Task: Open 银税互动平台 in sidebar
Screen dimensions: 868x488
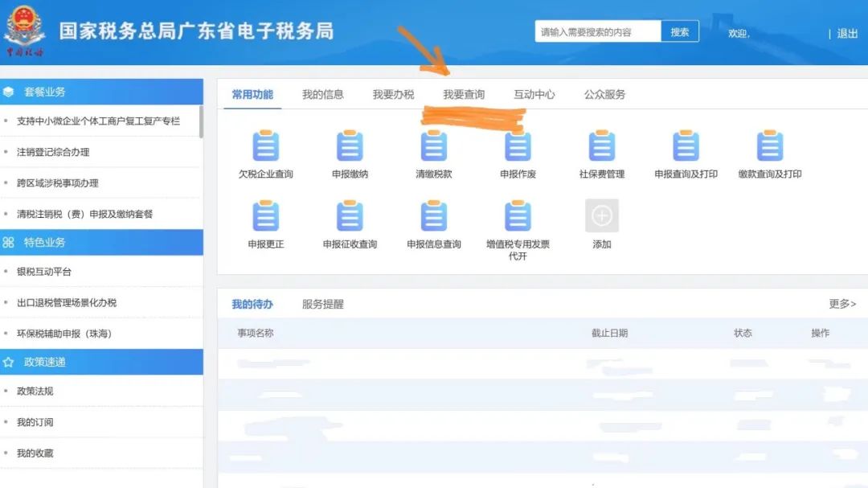Action: tap(43, 272)
